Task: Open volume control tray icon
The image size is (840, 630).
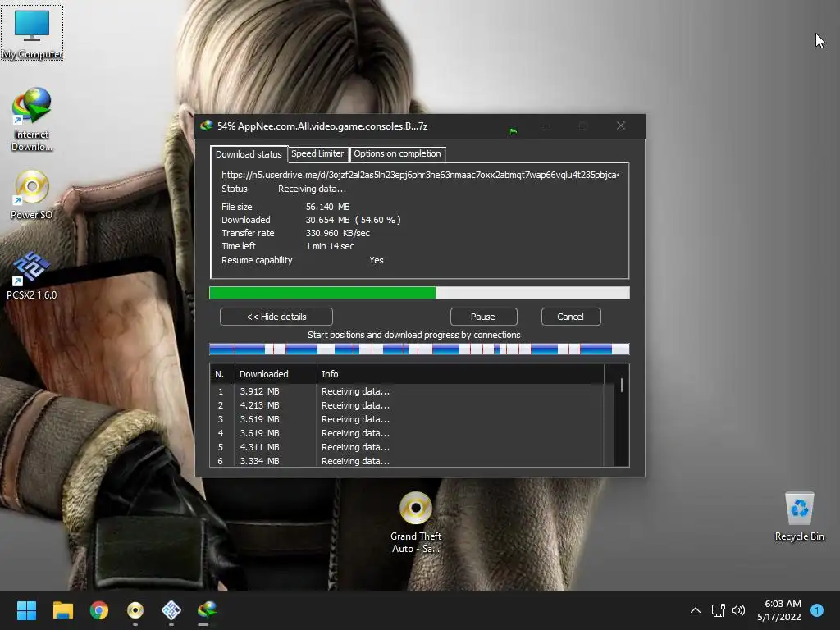Action: pos(738,610)
